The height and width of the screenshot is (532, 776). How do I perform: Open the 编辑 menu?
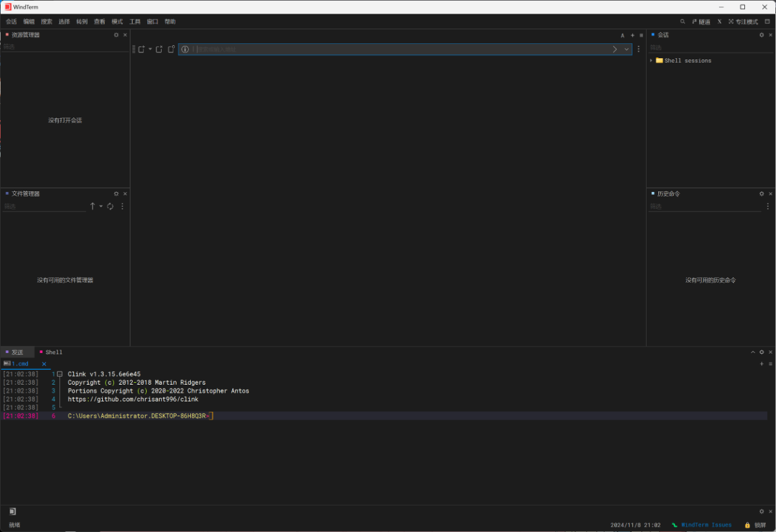[x=29, y=21]
